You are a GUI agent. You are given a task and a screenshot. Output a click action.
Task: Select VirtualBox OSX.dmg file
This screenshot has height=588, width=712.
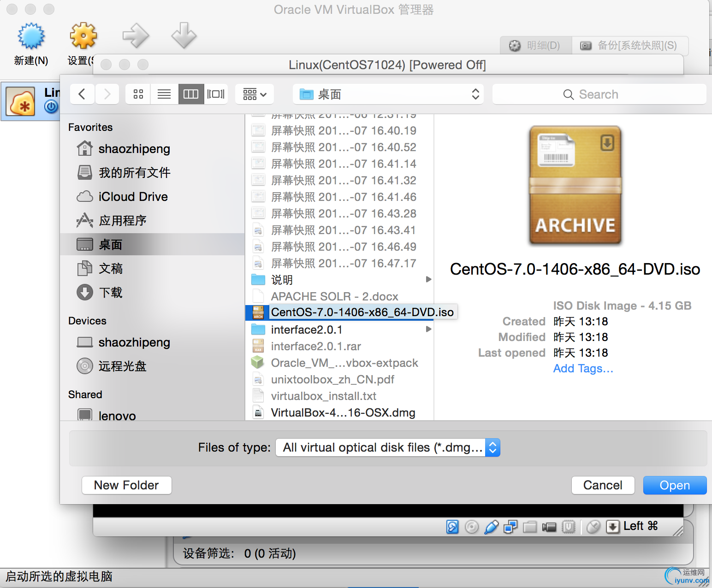[x=340, y=412]
